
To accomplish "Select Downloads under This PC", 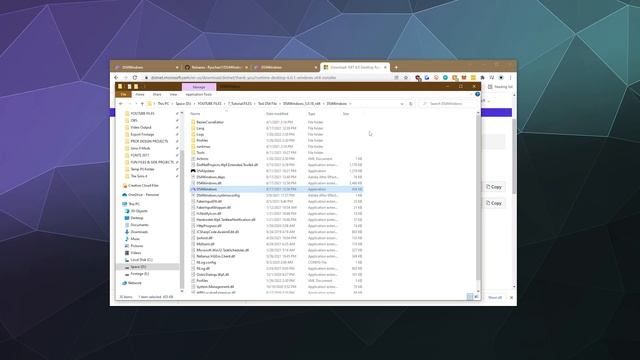I will pyautogui.click(x=139, y=232).
